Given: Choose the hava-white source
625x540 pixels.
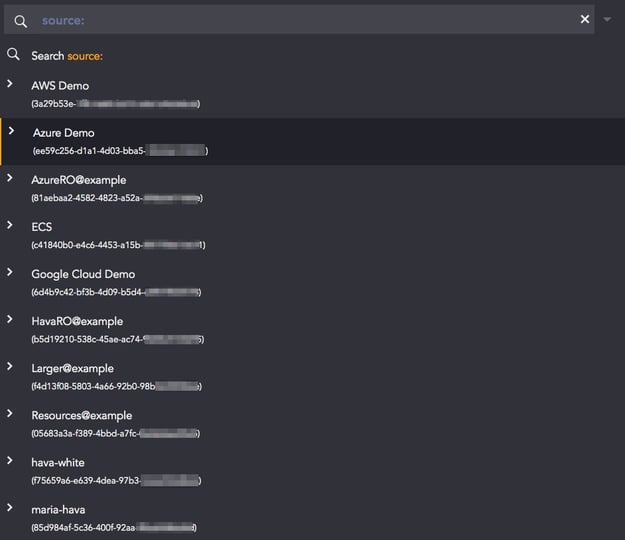Looking at the screenshot, I should [58, 463].
